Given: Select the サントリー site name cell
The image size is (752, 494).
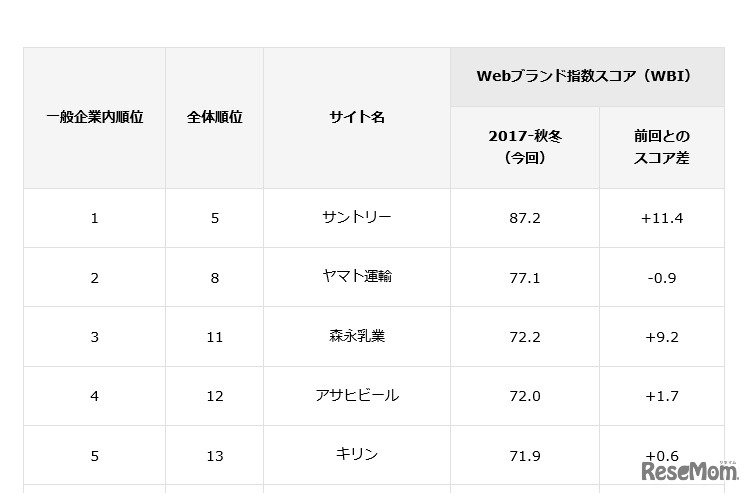Looking at the screenshot, I should point(357,217).
